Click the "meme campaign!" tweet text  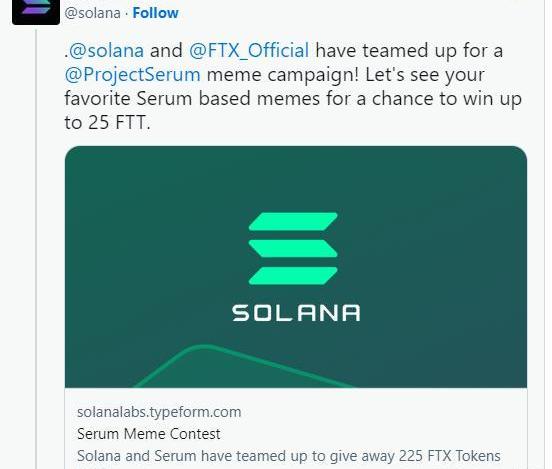[x=283, y=75]
